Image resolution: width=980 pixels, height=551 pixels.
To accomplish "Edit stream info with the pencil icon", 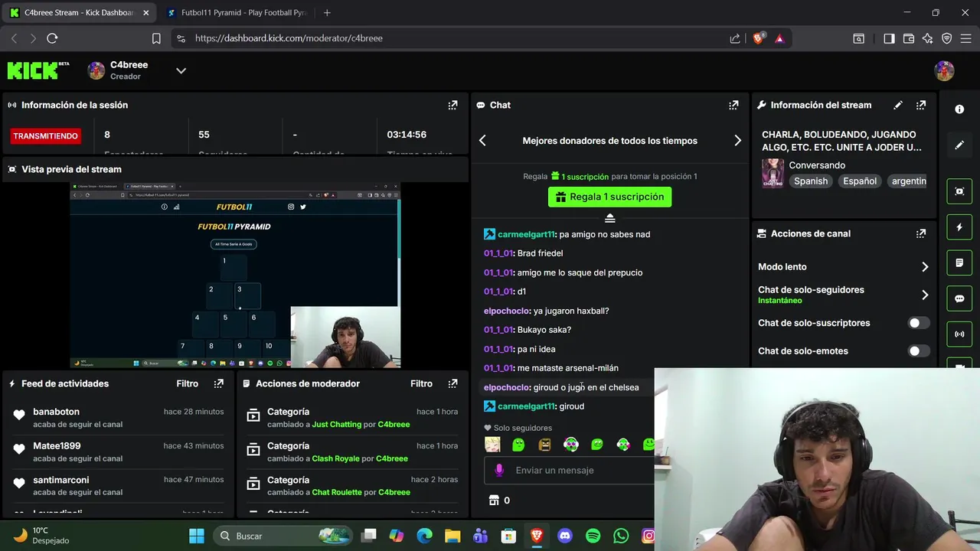I will [x=898, y=105].
